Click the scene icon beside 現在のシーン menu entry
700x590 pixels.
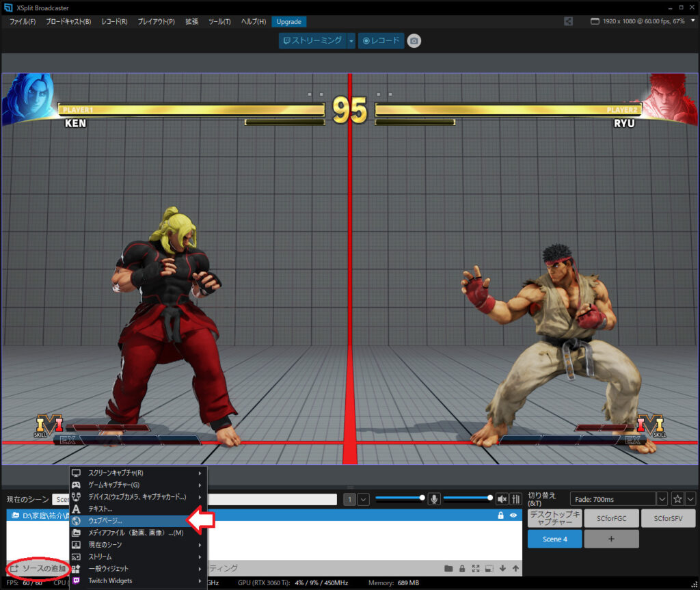point(77,545)
